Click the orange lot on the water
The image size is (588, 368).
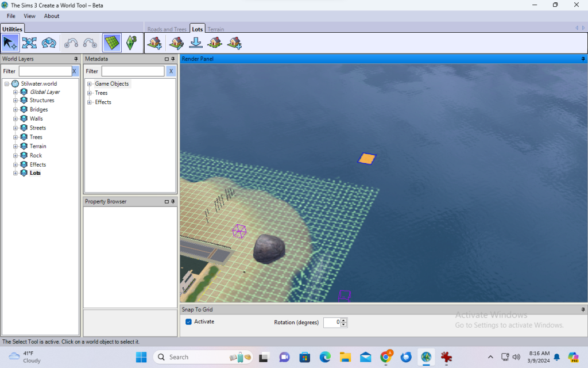[x=366, y=158]
